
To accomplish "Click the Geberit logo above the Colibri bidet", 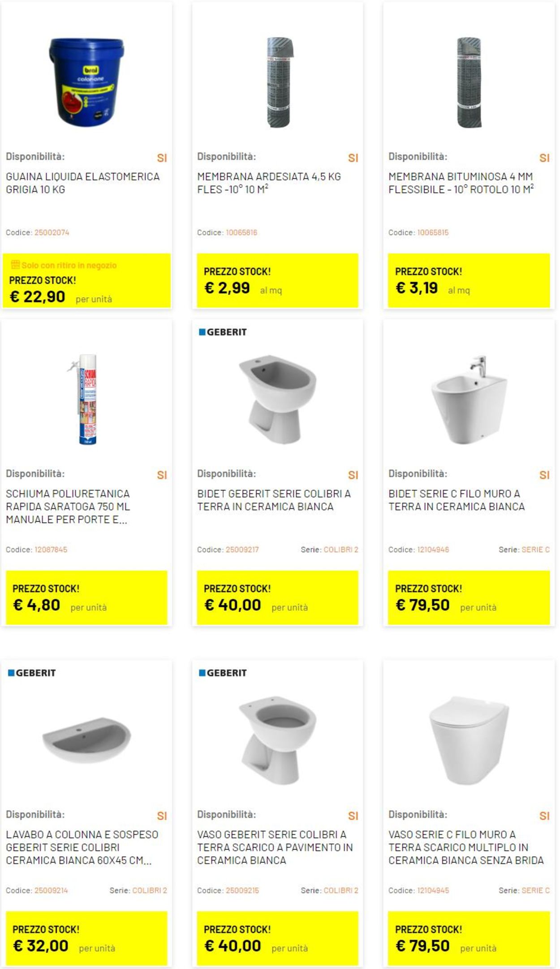I will pyautogui.click(x=223, y=332).
